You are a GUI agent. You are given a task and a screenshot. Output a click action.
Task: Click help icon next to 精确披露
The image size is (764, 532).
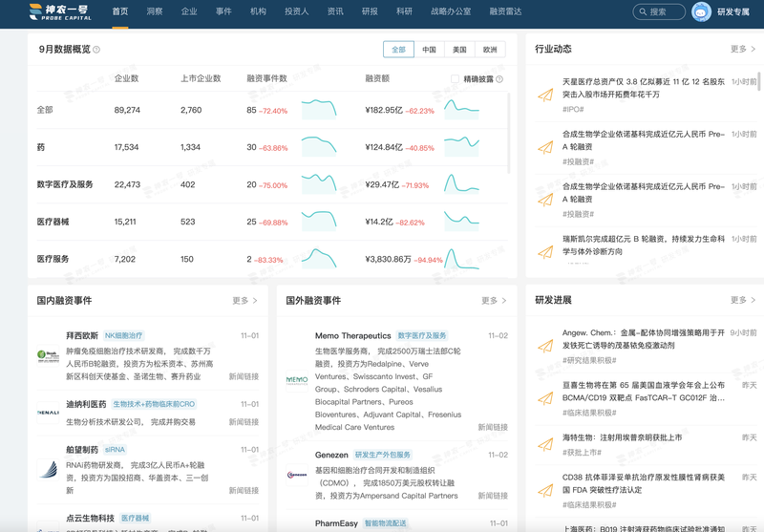point(499,79)
